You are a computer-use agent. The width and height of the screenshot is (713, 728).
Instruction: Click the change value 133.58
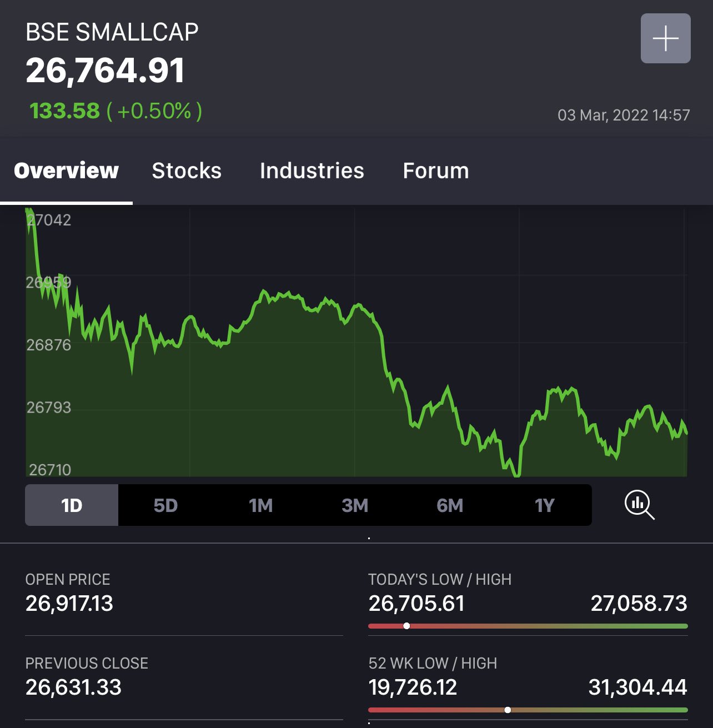(x=64, y=111)
